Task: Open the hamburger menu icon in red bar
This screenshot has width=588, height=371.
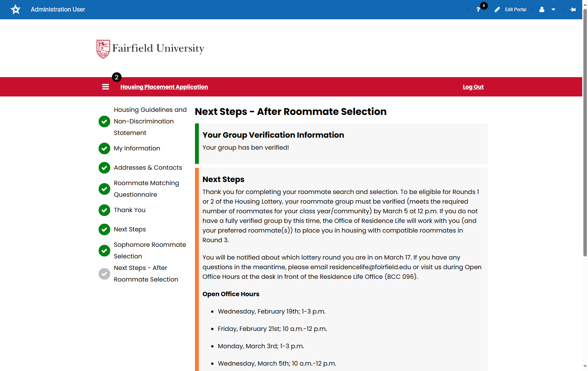Action: coord(106,87)
